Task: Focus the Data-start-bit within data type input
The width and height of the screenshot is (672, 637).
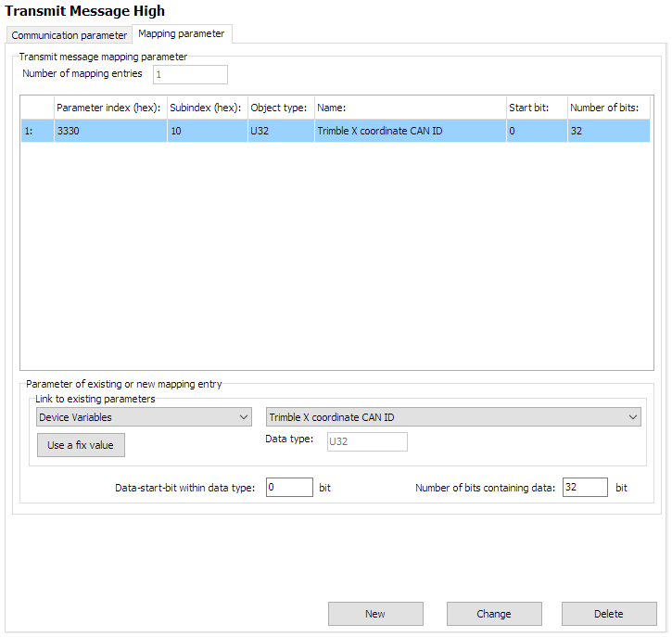Action: click(289, 488)
